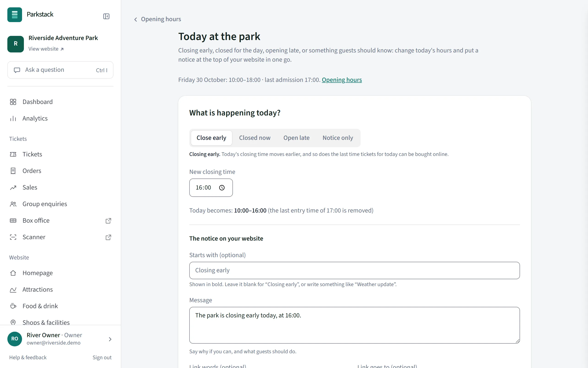Click the Homepage house icon

(x=13, y=273)
